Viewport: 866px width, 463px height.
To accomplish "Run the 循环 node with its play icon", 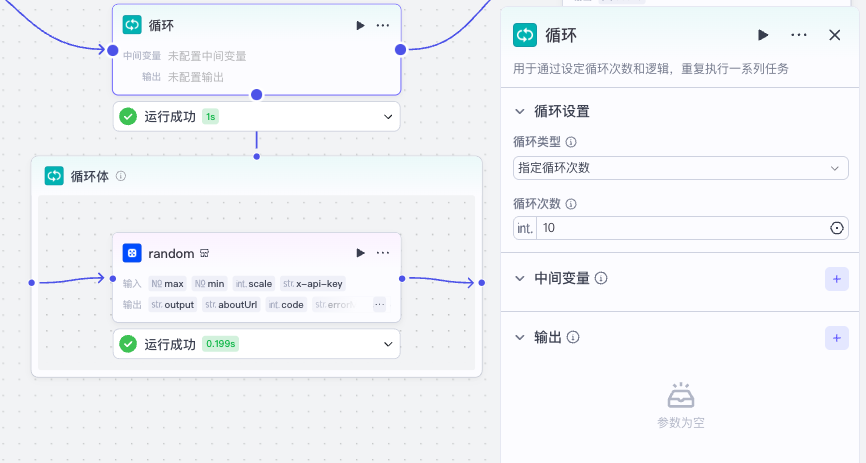I will point(360,25).
